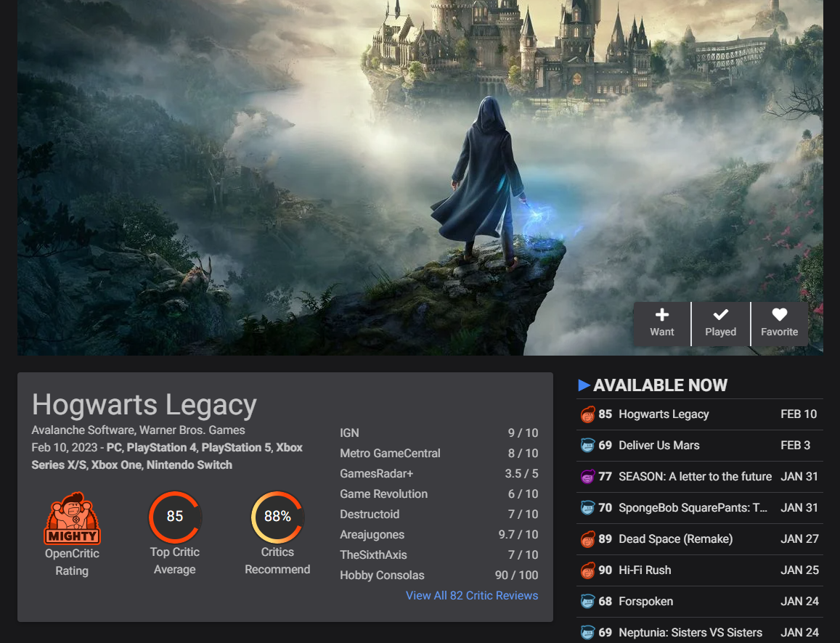Click the 3.5 / 5 GamesRadar+ score
The width and height of the screenshot is (840, 643).
point(521,473)
